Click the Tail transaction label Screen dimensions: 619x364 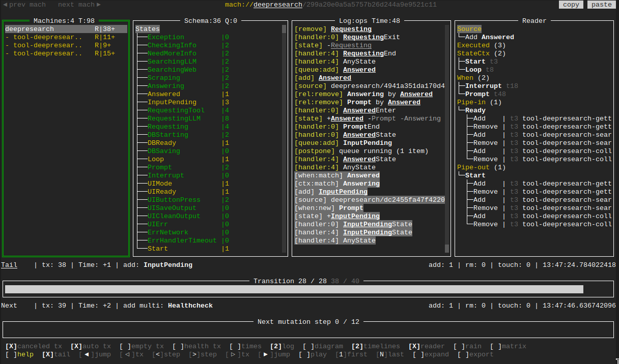[x=9, y=265]
